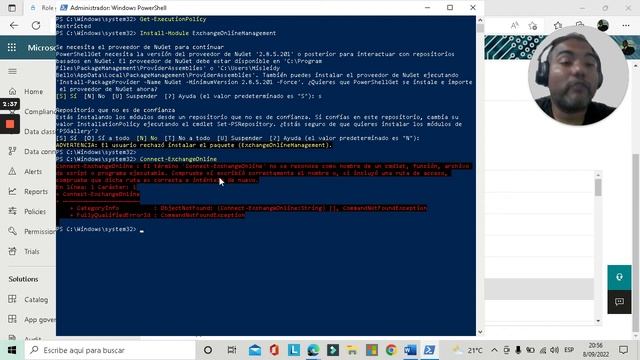Viewport: 640px width, 360px height.
Task: Select the Data connectors icon in sidebar
Action: pyautogui.click(x=13, y=151)
